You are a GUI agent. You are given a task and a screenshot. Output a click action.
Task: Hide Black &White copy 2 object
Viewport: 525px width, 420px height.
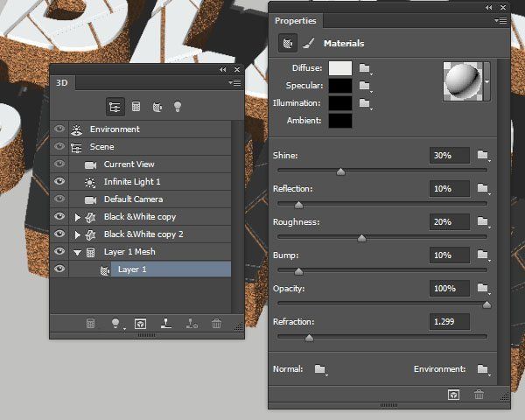[59, 234]
